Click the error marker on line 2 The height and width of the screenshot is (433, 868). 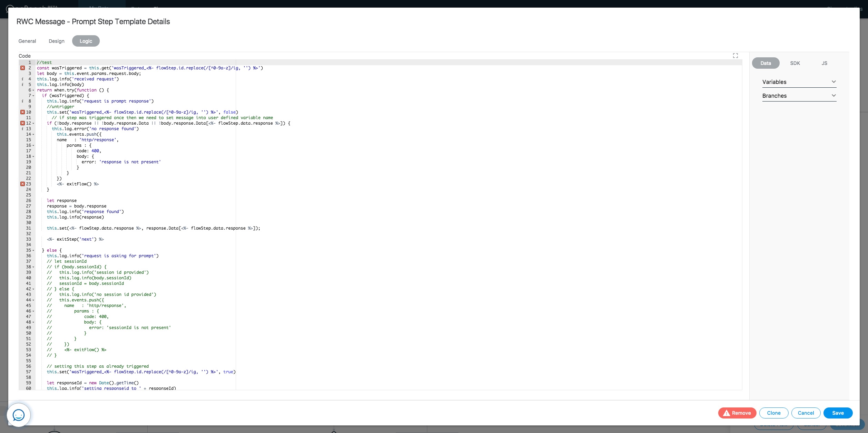point(22,68)
